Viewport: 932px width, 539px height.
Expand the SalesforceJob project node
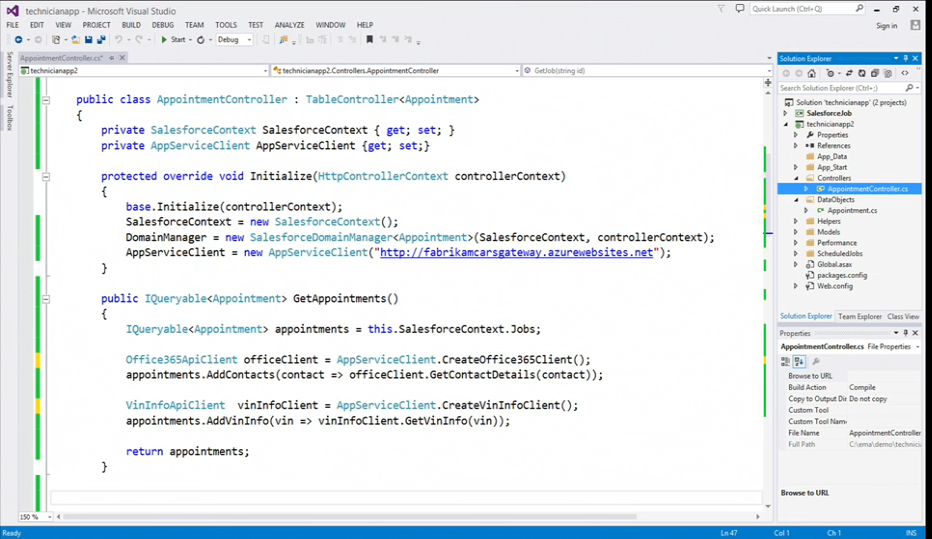[787, 113]
